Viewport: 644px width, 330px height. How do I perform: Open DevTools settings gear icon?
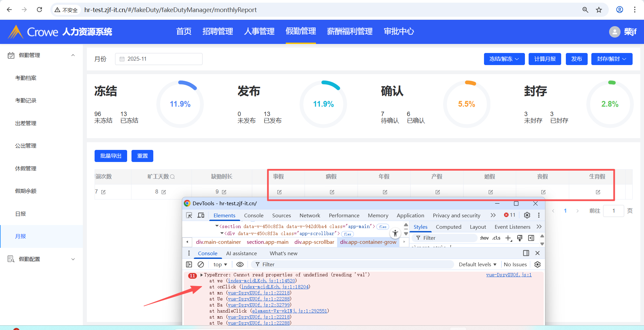pos(527,215)
